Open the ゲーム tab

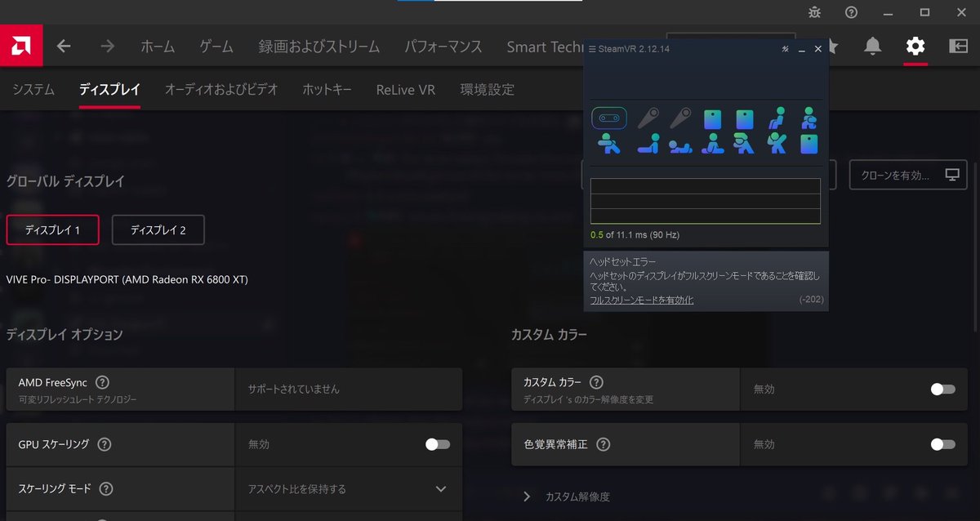coord(216,47)
